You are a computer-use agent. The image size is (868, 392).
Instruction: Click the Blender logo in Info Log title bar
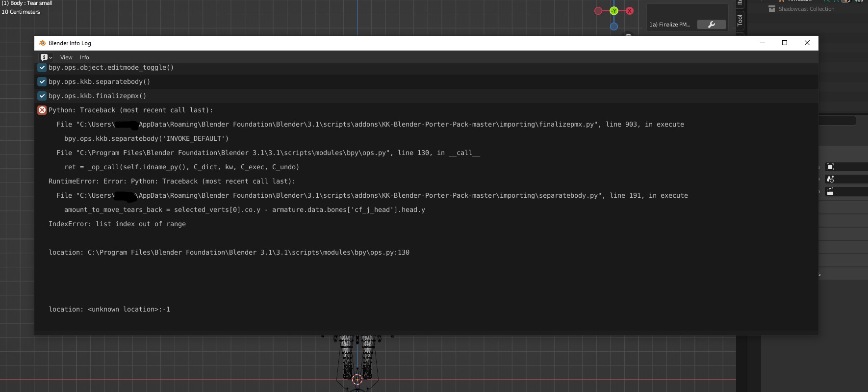(42, 43)
